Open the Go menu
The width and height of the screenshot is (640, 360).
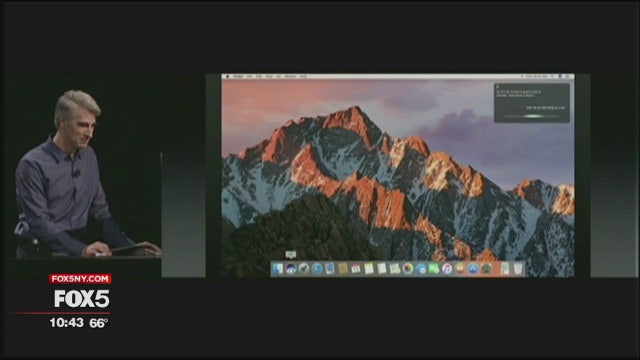point(279,76)
